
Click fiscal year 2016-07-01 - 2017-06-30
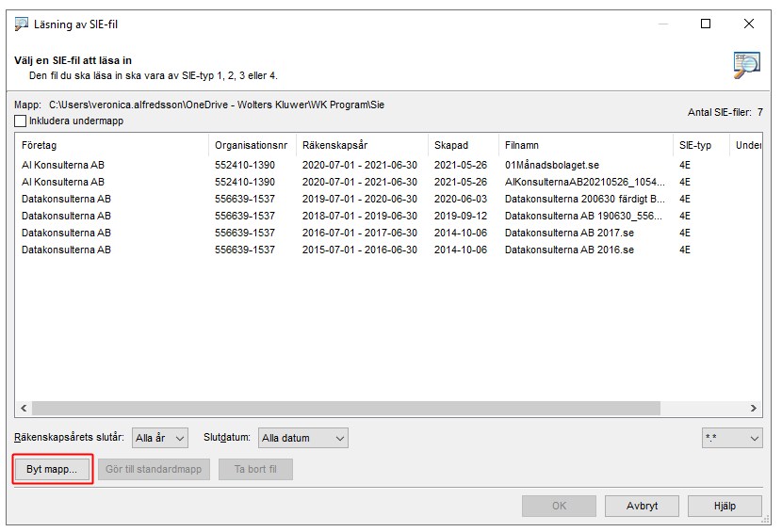(x=360, y=233)
